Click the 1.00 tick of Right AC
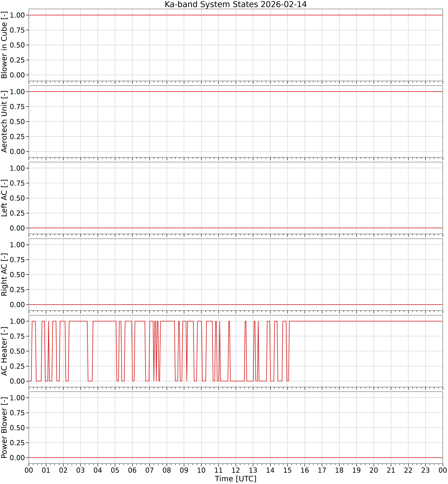448x484 pixels. [x=17, y=245]
